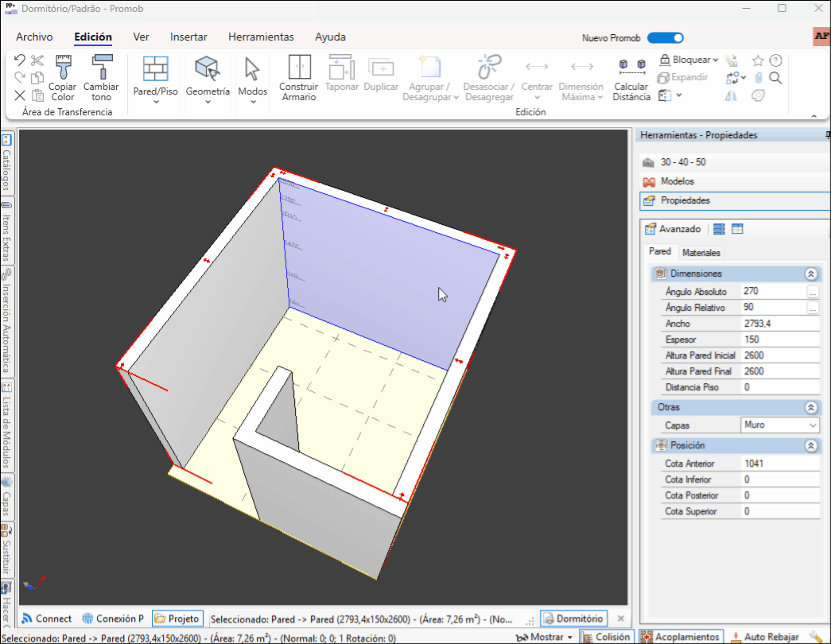Click the magnifier search icon in ribbon
The height and width of the screenshot is (644, 831).
[775, 78]
